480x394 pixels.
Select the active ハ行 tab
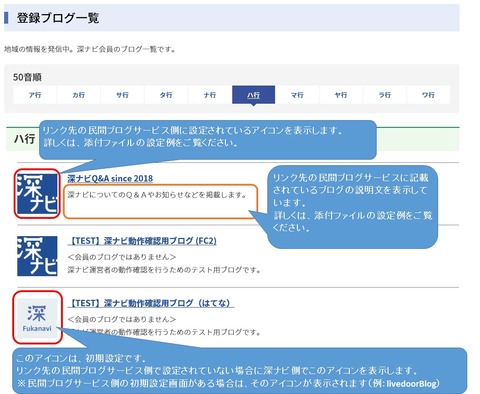253,95
